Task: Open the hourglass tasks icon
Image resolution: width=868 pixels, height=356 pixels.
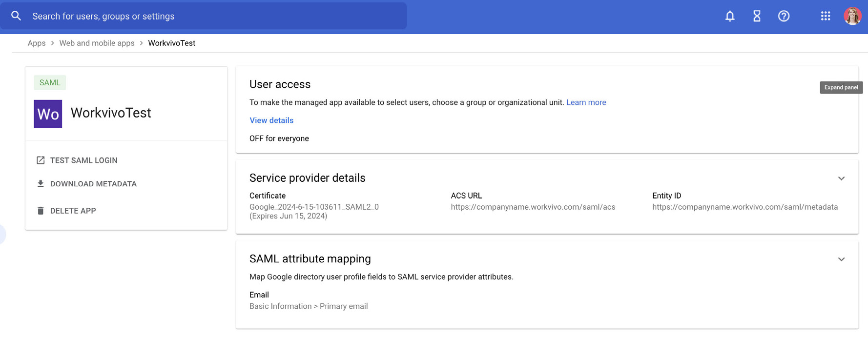Action: 756,16
